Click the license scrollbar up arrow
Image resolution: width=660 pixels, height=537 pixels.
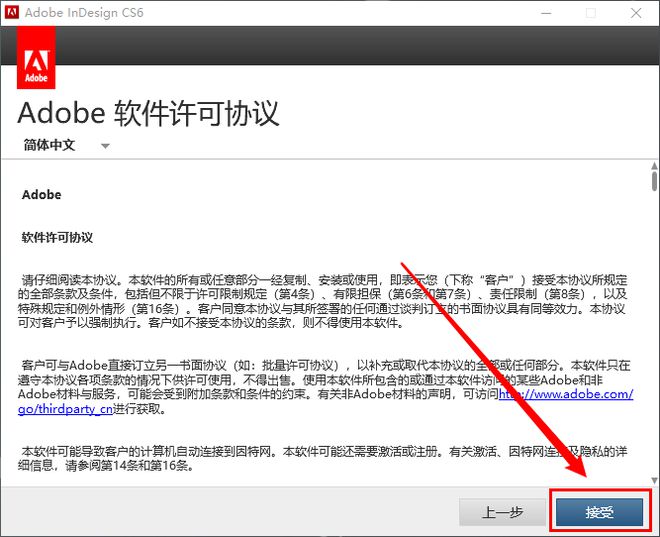coord(654,166)
